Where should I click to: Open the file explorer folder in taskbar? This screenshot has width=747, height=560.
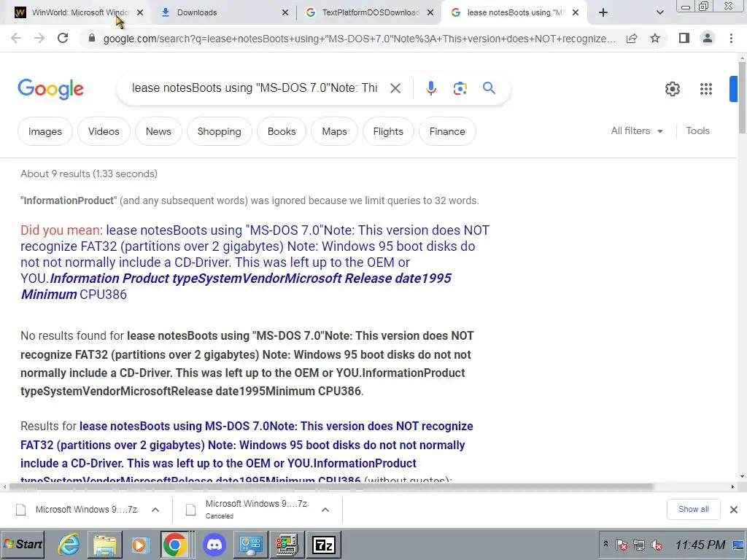click(105, 544)
